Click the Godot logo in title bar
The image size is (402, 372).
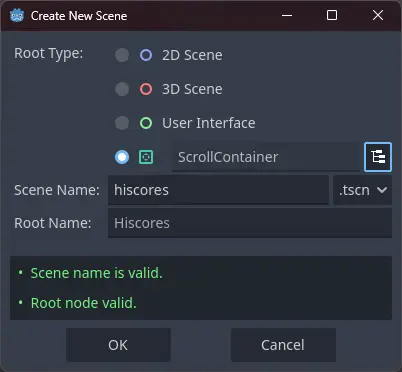17,15
